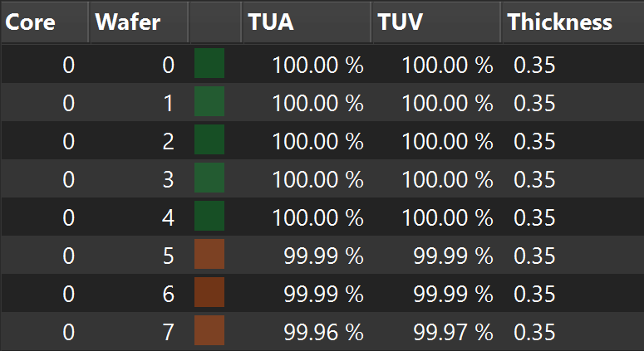
Task: Click the brown swatch for wafer 5
Action: (209, 254)
